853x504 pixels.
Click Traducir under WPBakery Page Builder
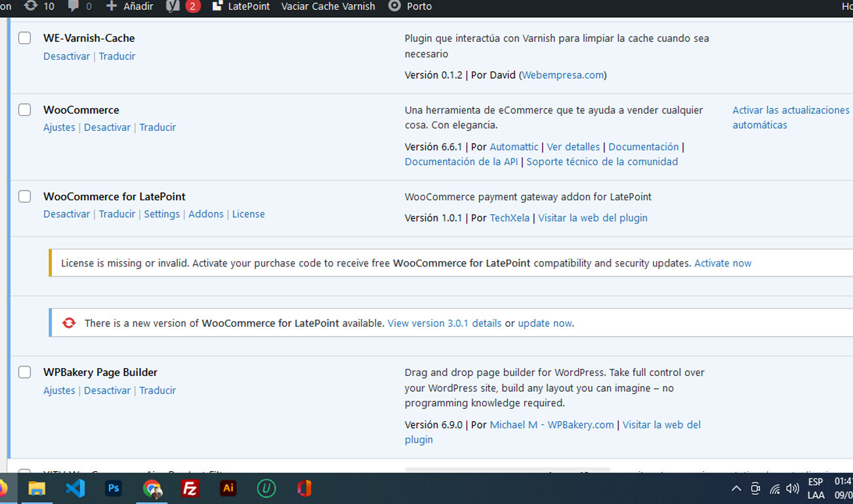tap(157, 390)
